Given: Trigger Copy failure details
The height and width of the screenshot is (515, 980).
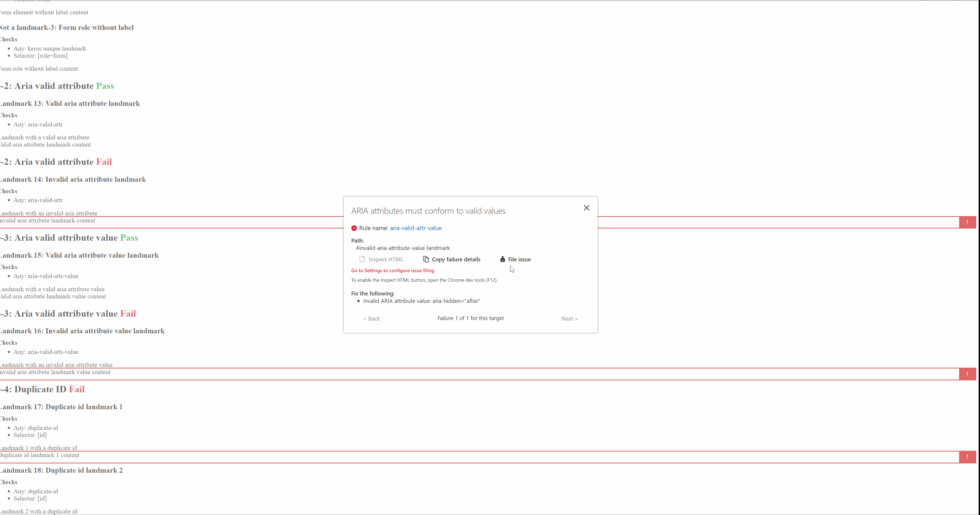Looking at the screenshot, I should coord(452,259).
